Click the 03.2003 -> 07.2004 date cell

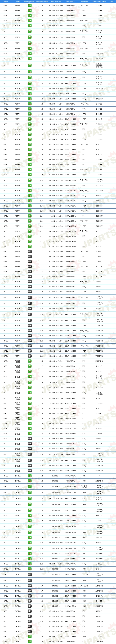pos(56,361)
